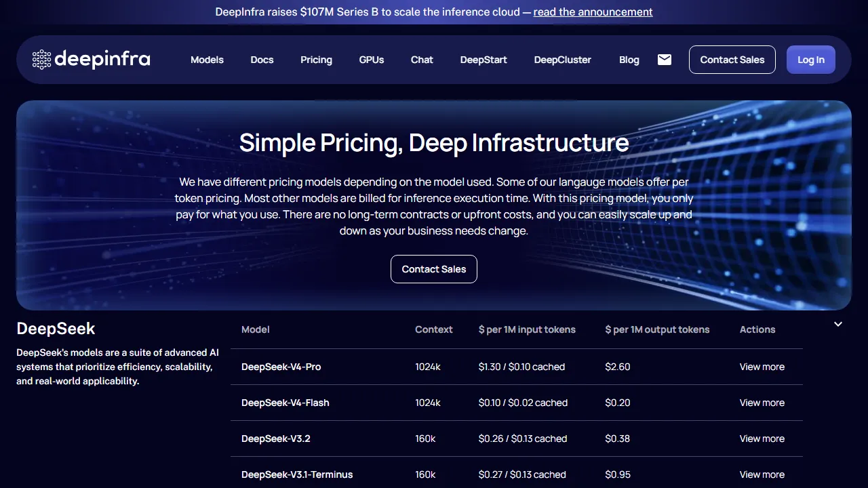This screenshot has width=868, height=488.
Task: Open the Models nav item
Action: click(x=207, y=60)
